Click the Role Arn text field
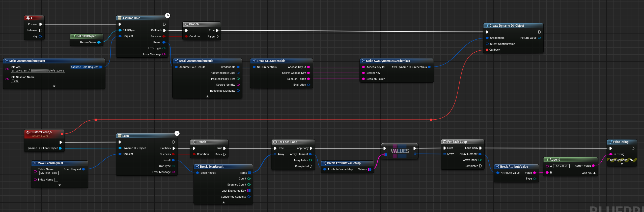The image size is (644, 212). click(38, 71)
